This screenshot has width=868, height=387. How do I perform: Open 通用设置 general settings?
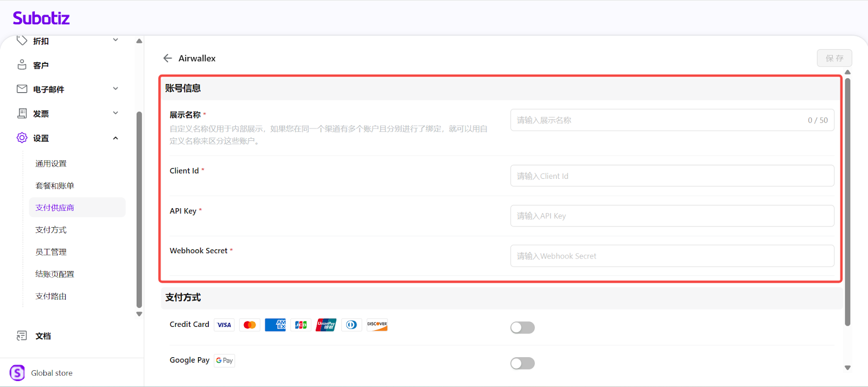[x=51, y=164]
